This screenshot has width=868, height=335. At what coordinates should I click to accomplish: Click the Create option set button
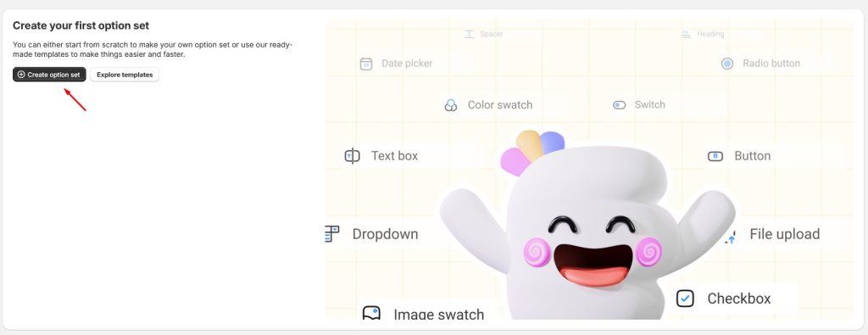click(49, 75)
